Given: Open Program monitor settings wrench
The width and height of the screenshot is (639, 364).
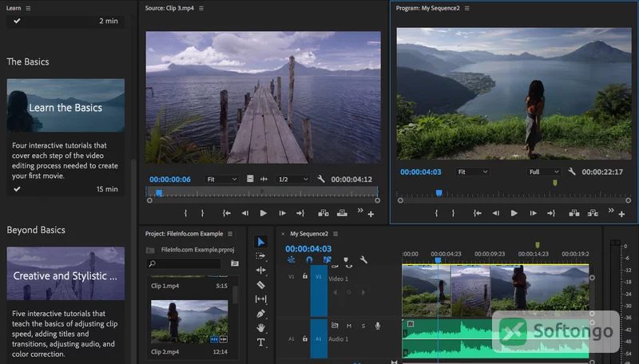Looking at the screenshot, I should (572, 172).
